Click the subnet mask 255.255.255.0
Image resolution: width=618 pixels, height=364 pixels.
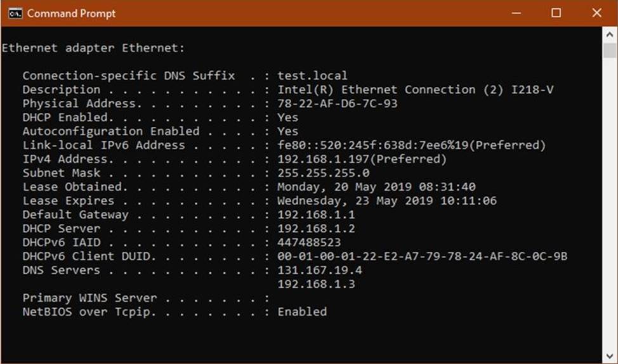(x=324, y=173)
